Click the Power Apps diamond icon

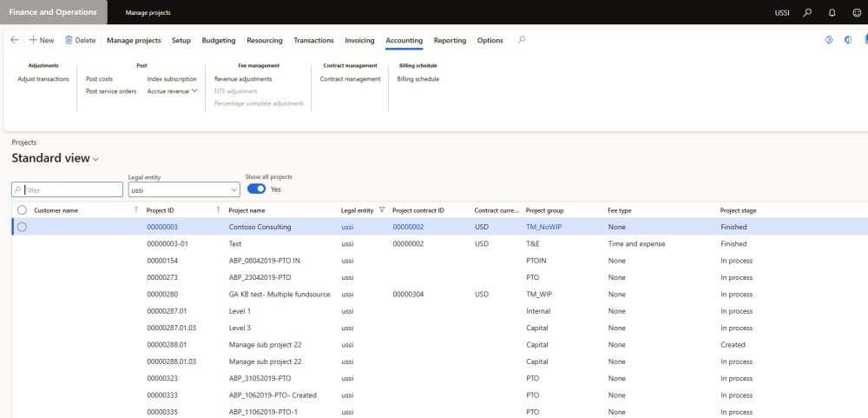click(828, 40)
